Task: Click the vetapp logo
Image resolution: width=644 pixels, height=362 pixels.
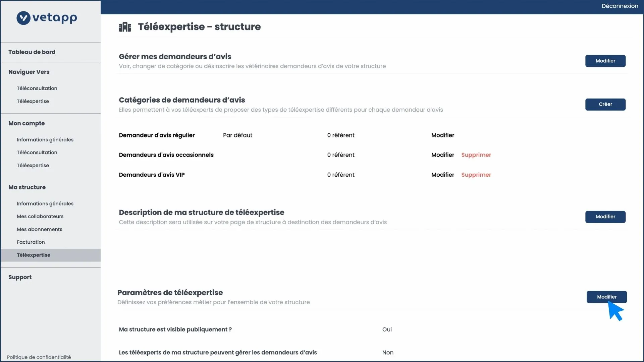Action: [47, 18]
